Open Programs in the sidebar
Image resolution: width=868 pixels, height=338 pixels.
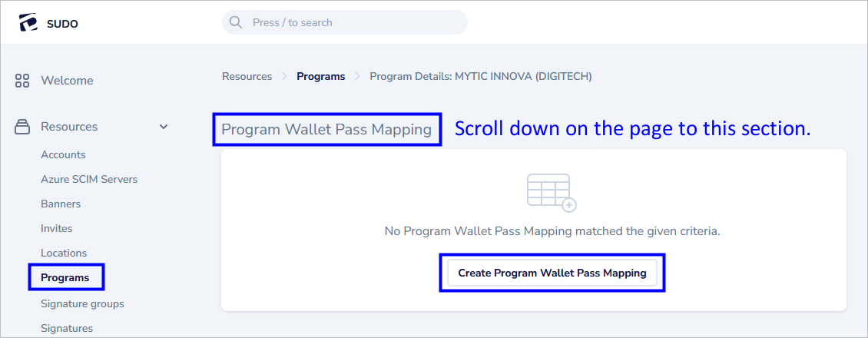(x=65, y=277)
